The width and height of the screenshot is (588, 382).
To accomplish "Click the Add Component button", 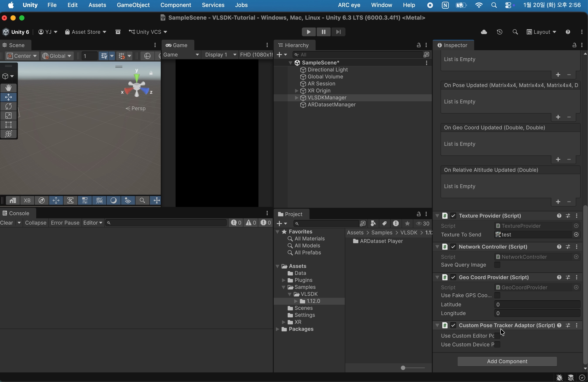I will point(507,361).
